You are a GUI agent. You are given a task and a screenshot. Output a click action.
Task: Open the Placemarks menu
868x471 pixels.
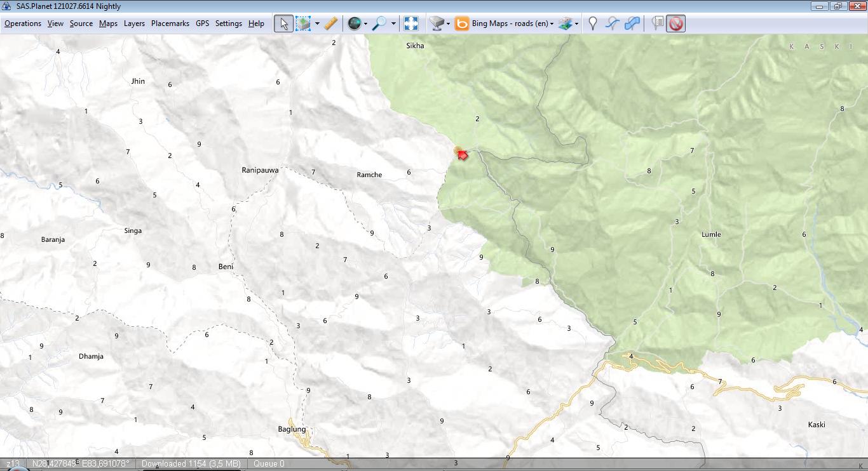(x=170, y=23)
